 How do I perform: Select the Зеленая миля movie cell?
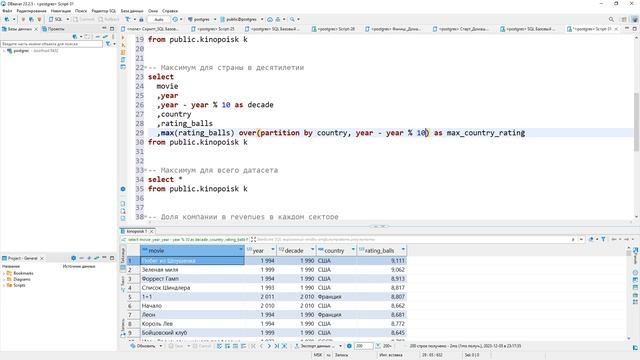[x=192, y=270]
